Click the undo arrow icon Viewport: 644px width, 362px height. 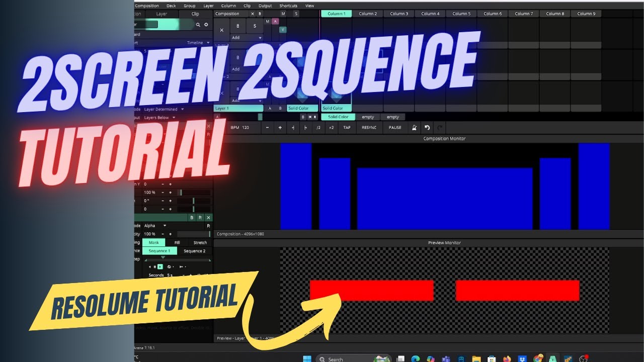coord(427,128)
